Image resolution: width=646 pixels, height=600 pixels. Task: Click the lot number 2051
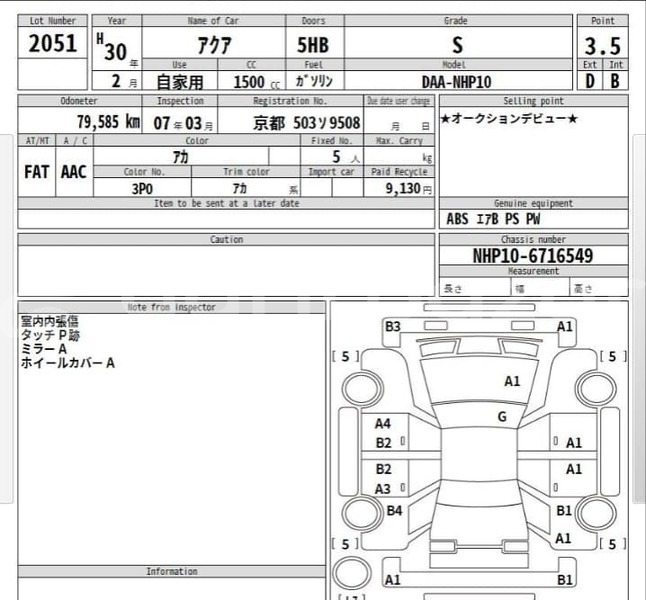[x=52, y=44]
